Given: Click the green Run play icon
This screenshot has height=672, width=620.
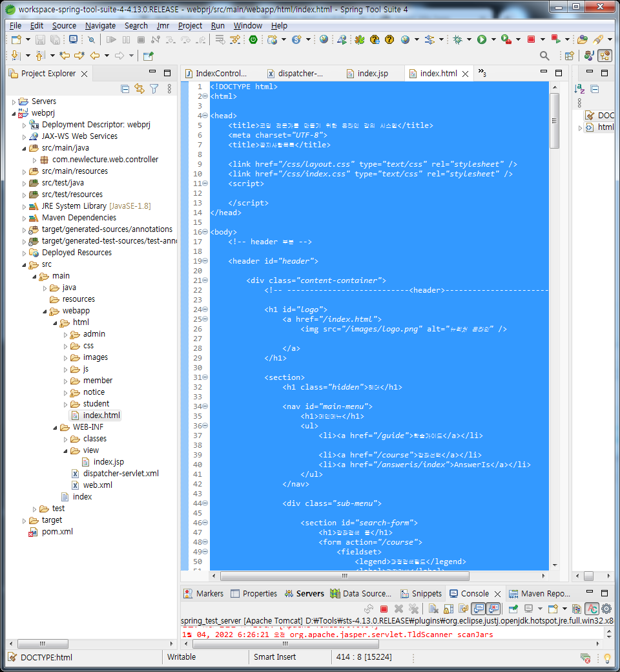Looking at the screenshot, I should point(482,40).
